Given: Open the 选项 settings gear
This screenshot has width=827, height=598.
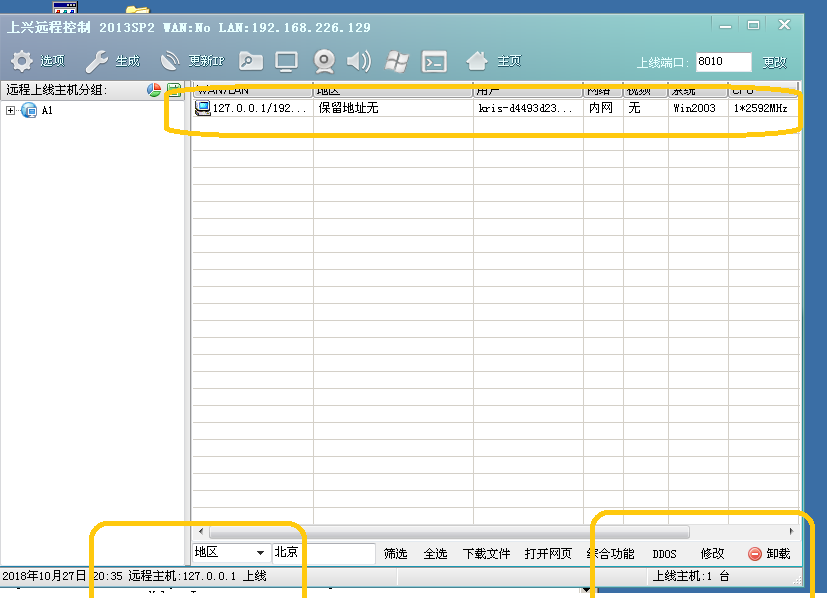Looking at the screenshot, I should click(x=22, y=61).
